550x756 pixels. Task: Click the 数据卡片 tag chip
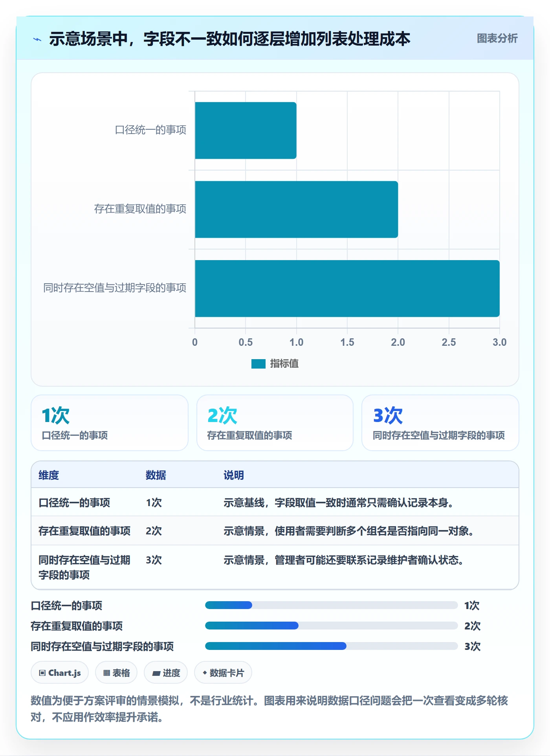(x=223, y=673)
